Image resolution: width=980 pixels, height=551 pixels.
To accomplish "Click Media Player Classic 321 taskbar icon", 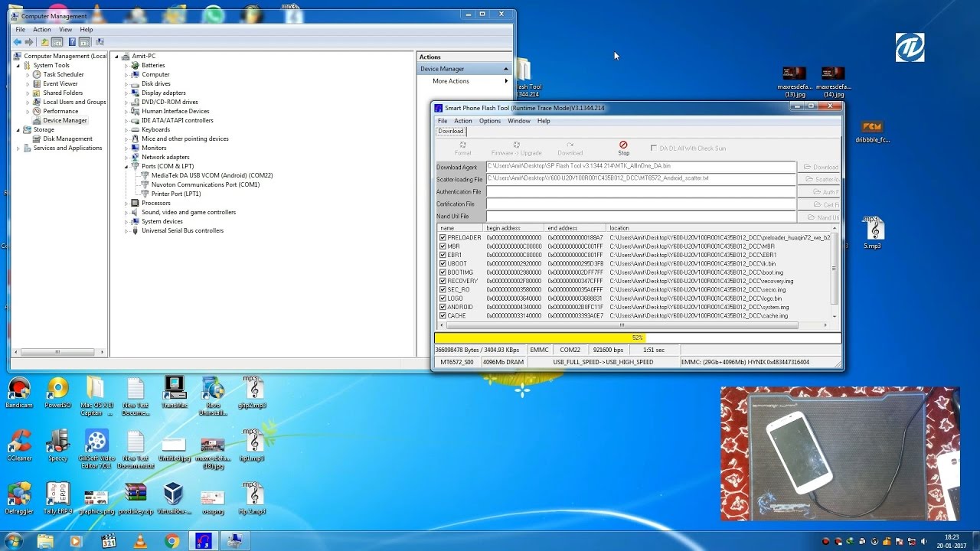I will pyautogui.click(x=108, y=541).
